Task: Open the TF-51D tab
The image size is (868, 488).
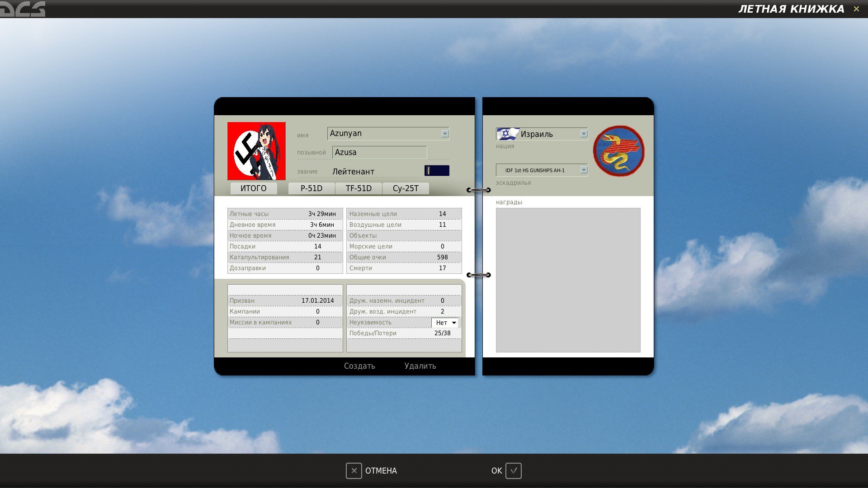Action: [x=359, y=188]
